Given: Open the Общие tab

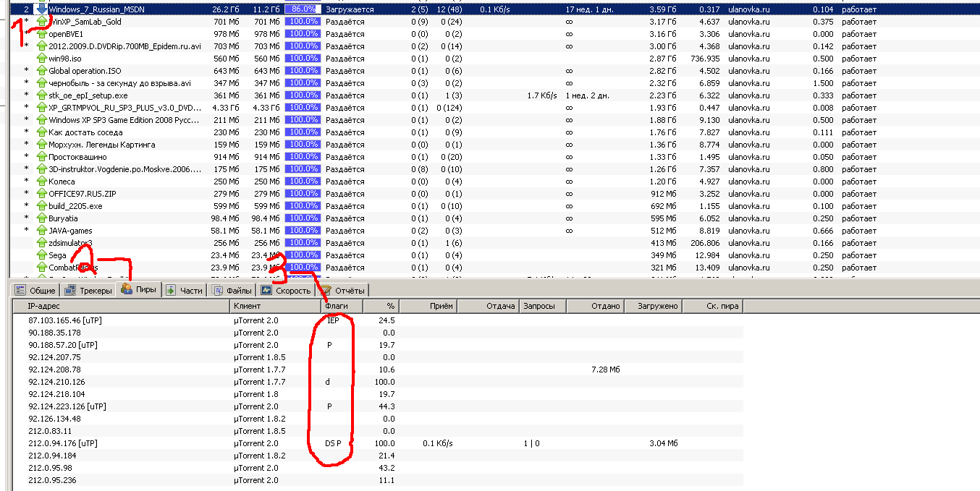Looking at the screenshot, I should click(x=36, y=291).
